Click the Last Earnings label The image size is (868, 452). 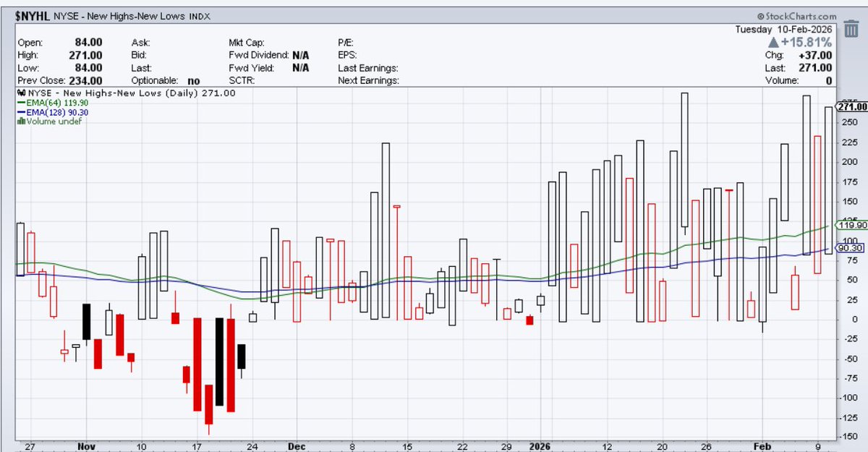[x=367, y=68]
